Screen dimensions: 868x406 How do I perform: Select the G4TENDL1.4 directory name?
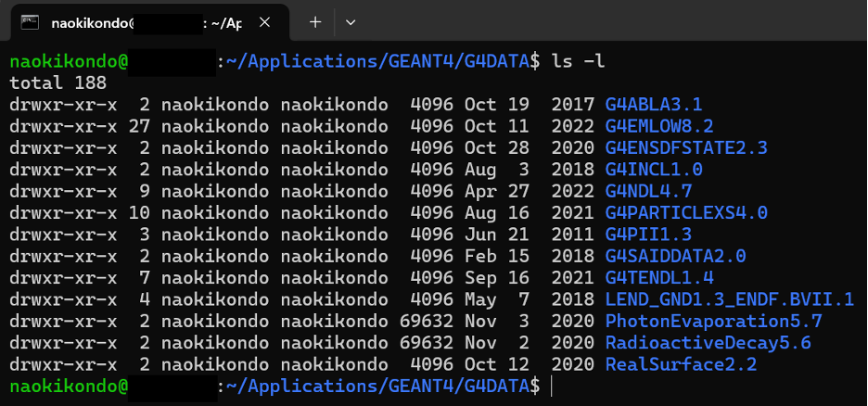tap(659, 278)
